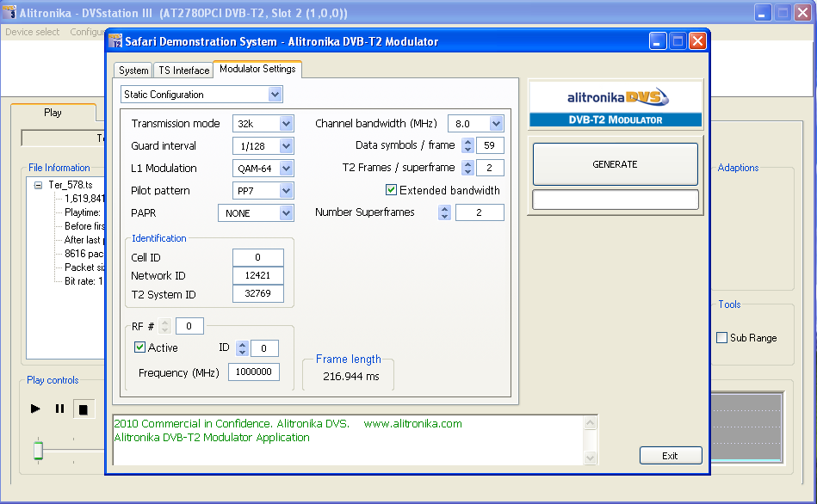Click the playback position slider thumb

38,451
